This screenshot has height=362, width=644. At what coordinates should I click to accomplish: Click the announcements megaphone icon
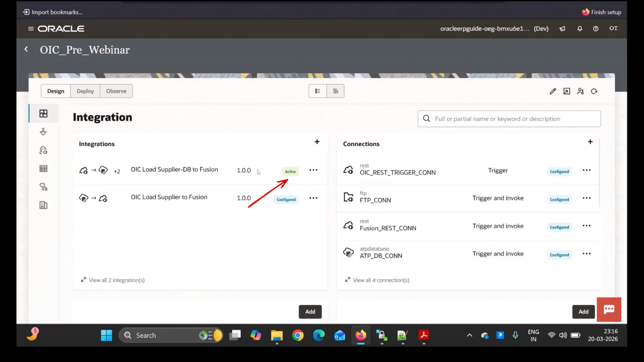tap(562, 28)
